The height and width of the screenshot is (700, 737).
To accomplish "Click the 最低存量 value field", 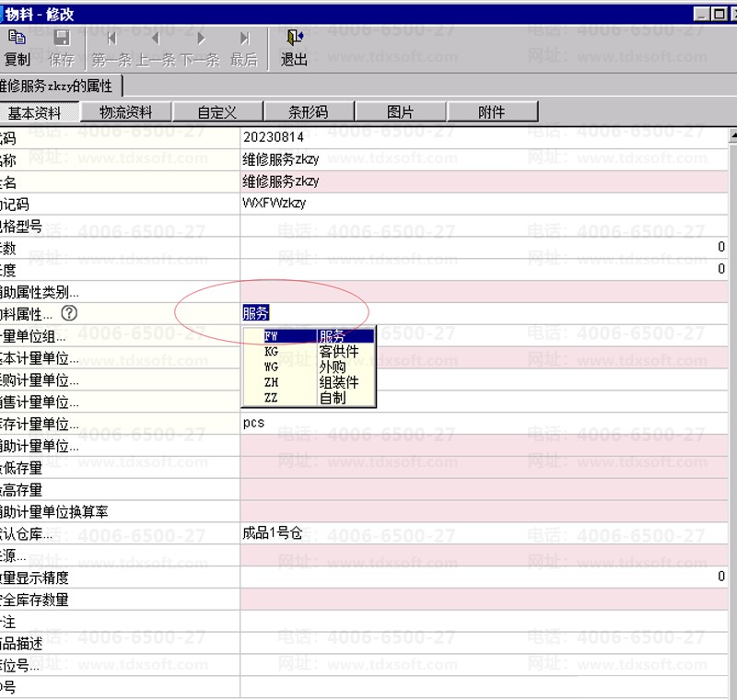I will 485,468.
